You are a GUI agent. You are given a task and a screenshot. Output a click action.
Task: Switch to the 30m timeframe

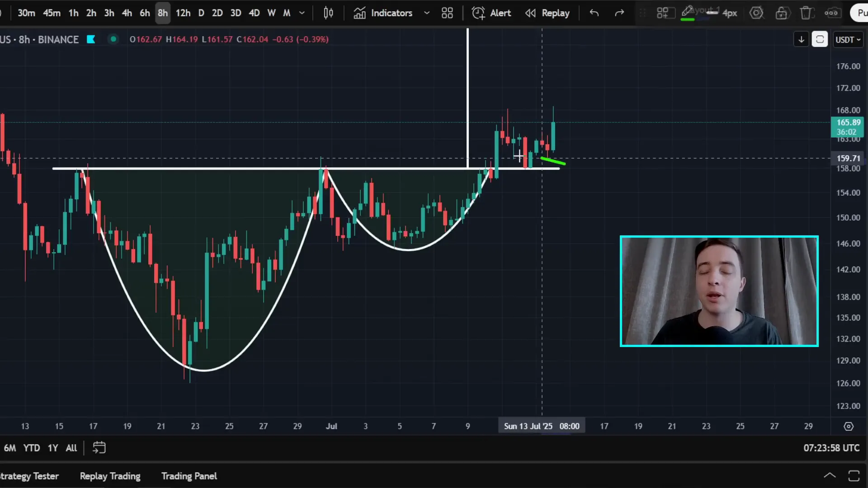pyautogui.click(x=26, y=13)
